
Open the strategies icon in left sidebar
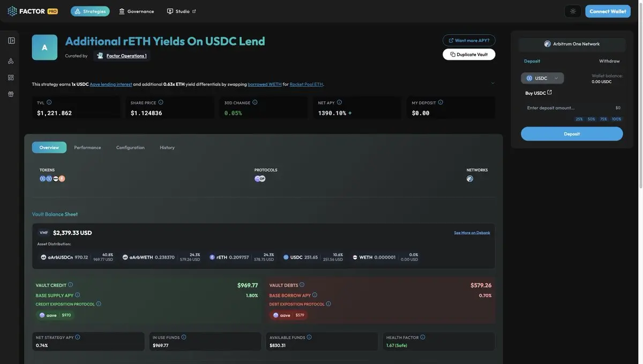[11, 61]
